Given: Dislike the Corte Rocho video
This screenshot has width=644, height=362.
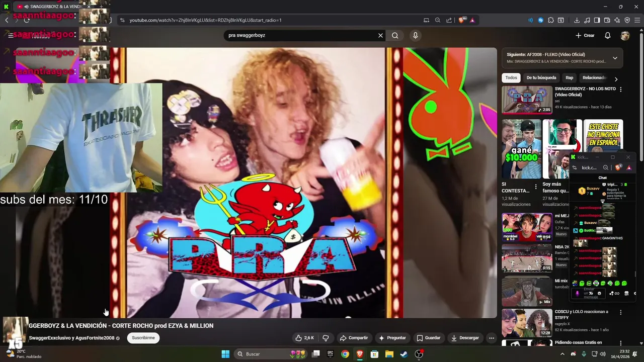Looking at the screenshot, I should pyautogui.click(x=326, y=338).
